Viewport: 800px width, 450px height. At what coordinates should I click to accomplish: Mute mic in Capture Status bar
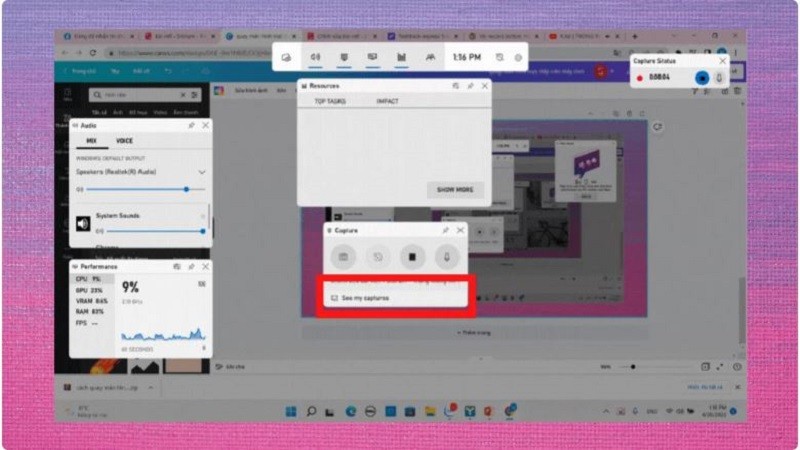click(718, 77)
